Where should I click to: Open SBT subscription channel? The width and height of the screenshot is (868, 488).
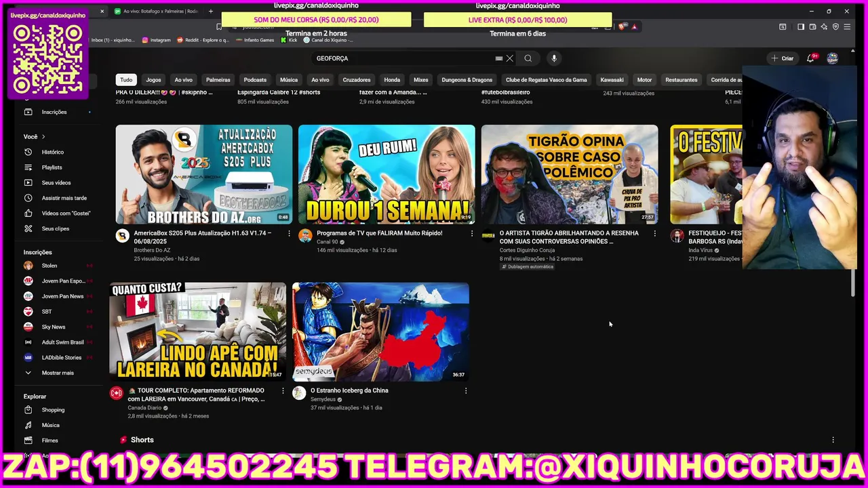coord(46,312)
